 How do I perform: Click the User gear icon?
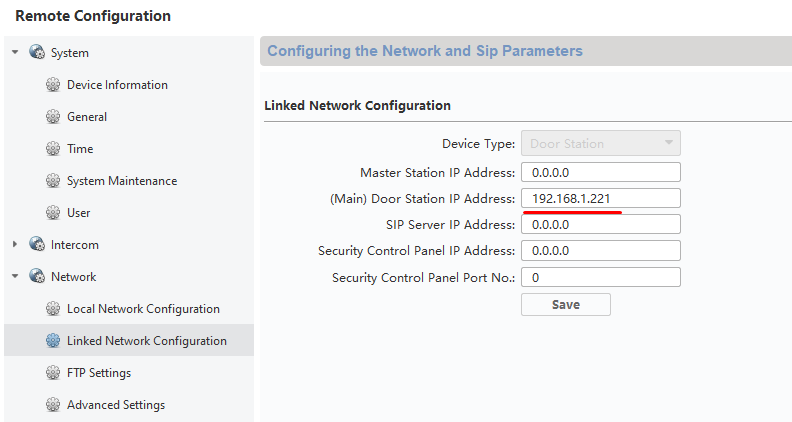tap(53, 213)
